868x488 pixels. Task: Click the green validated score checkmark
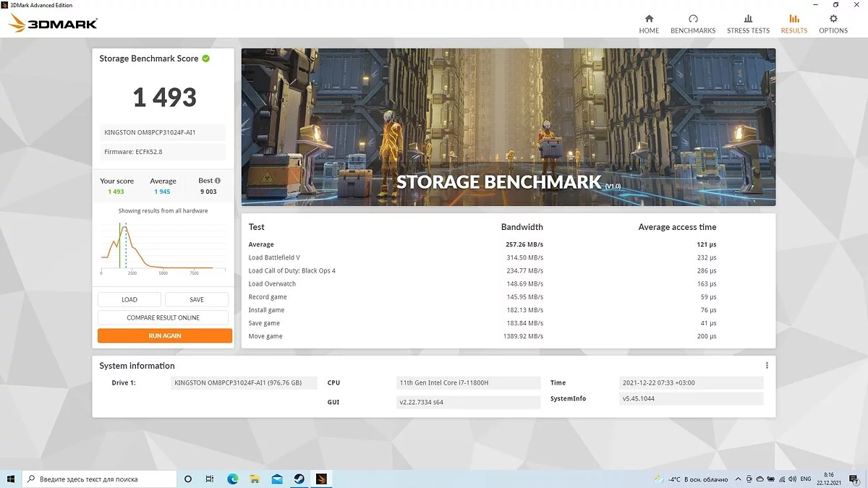pos(206,59)
